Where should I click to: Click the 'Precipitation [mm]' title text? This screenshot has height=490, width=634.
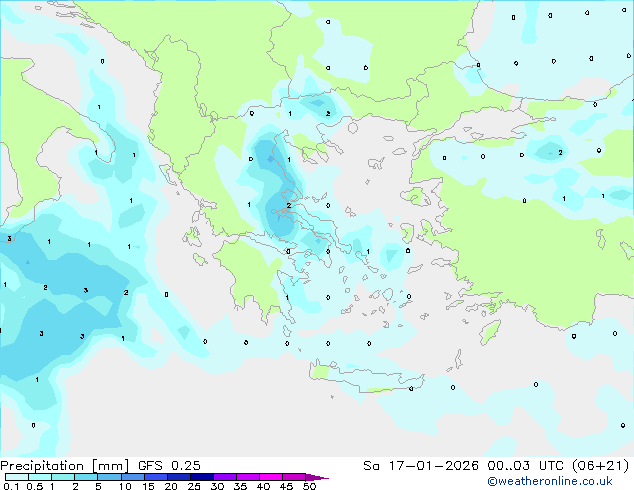tap(65, 466)
